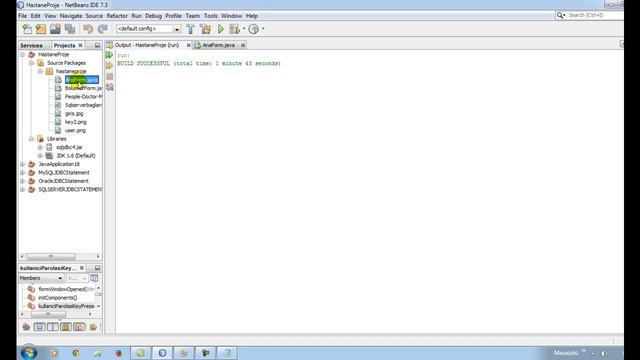Select formWindowOpened method in Navigator
The image size is (640, 360).
pyautogui.click(x=66, y=289)
